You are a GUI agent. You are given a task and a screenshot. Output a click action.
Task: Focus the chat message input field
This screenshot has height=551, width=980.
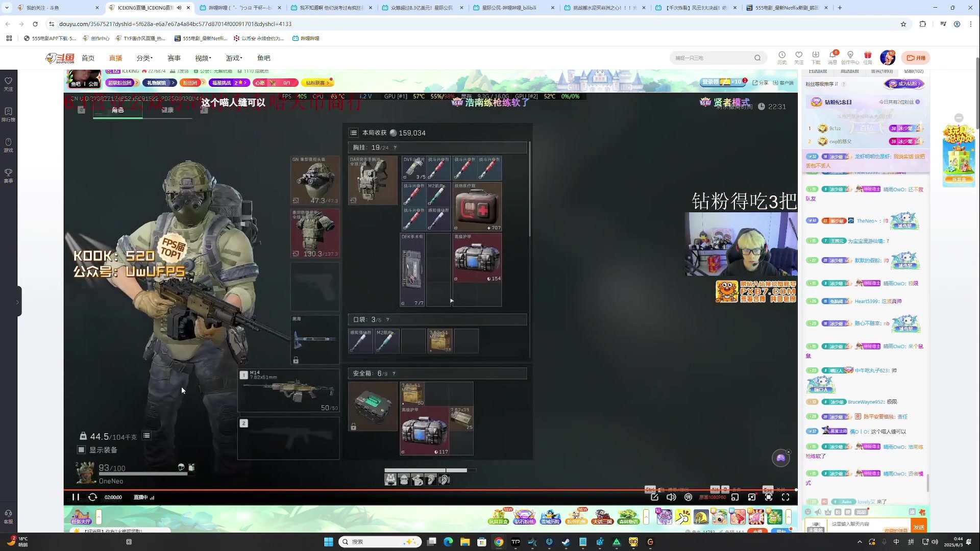pos(869,524)
